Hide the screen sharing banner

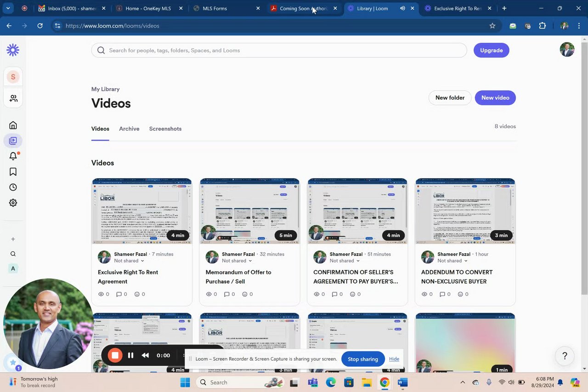(394, 359)
